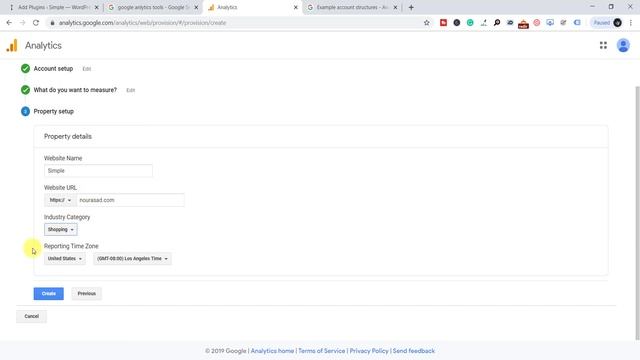Open Chrome's three-dot menu
Screen dimensions: 640x360
coord(631,23)
